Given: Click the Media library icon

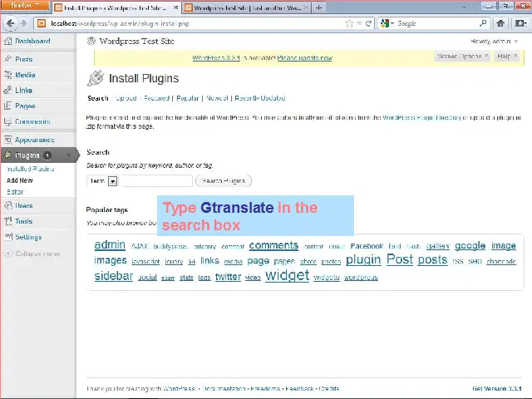Looking at the screenshot, I should 7,75.
